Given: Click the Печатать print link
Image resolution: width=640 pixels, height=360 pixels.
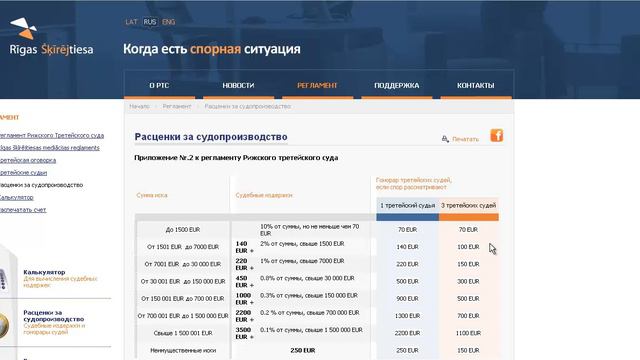Looking at the screenshot, I should [x=465, y=139].
